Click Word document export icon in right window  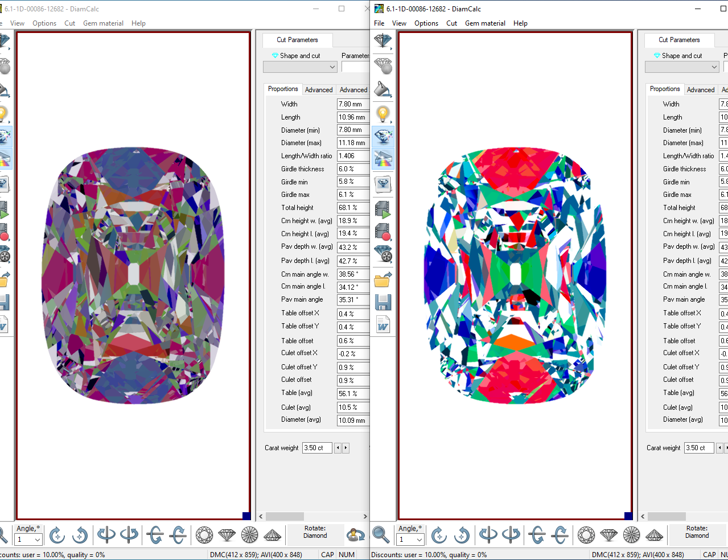pyautogui.click(x=383, y=324)
